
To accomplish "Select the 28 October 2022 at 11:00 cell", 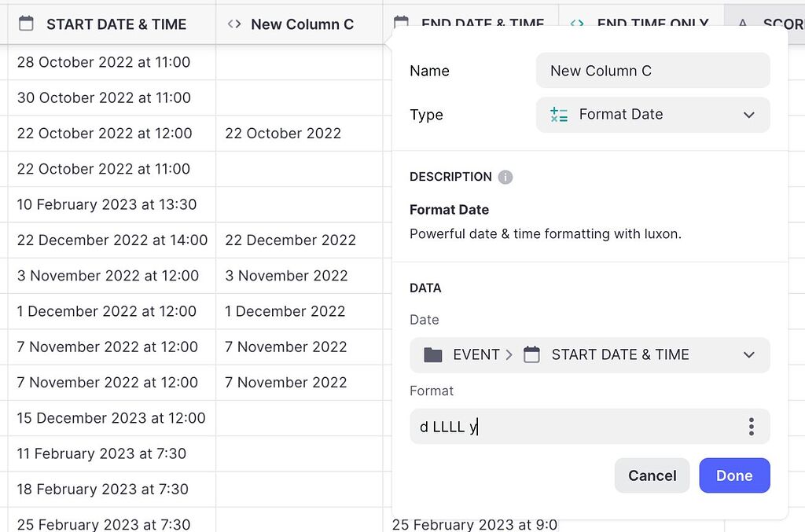I will point(104,62).
